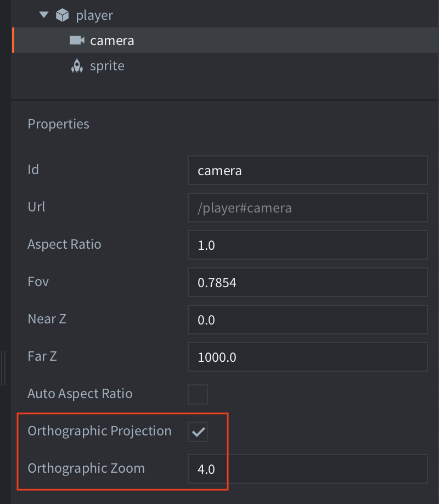Click the Orthographic Projection label
Image resolution: width=439 pixels, height=504 pixels.
(x=99, y=431)
